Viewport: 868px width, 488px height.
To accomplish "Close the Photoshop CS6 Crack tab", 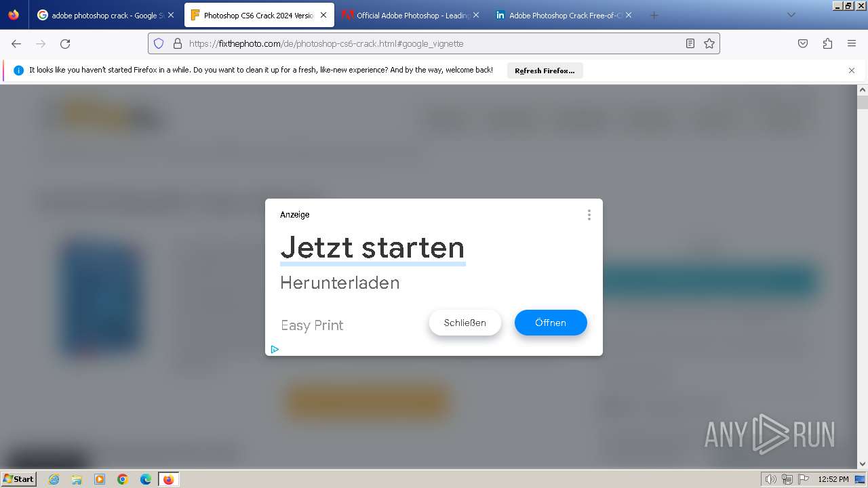I will [323, 15].
